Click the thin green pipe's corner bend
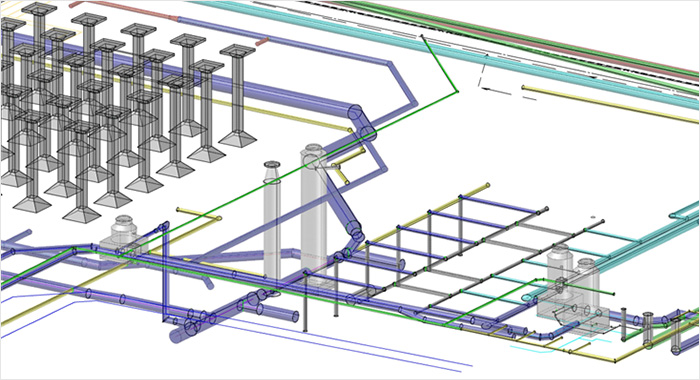Image resolution: width=700 pixels, height=380 pixels. pyautogui.click(x=456, y=92)
